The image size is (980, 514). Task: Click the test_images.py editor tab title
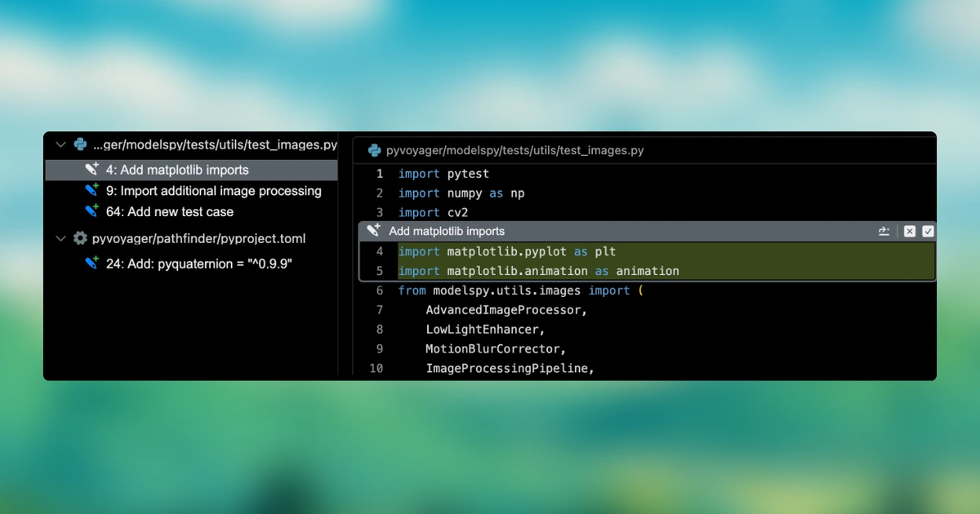click(515, 150)
